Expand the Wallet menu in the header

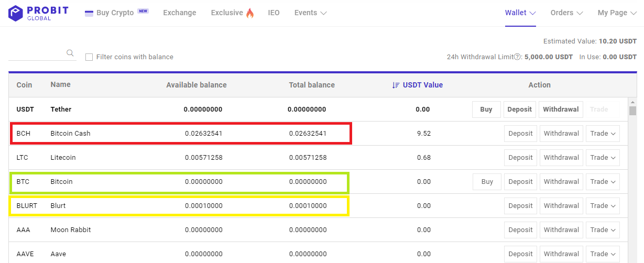click(x=520, y=13)
